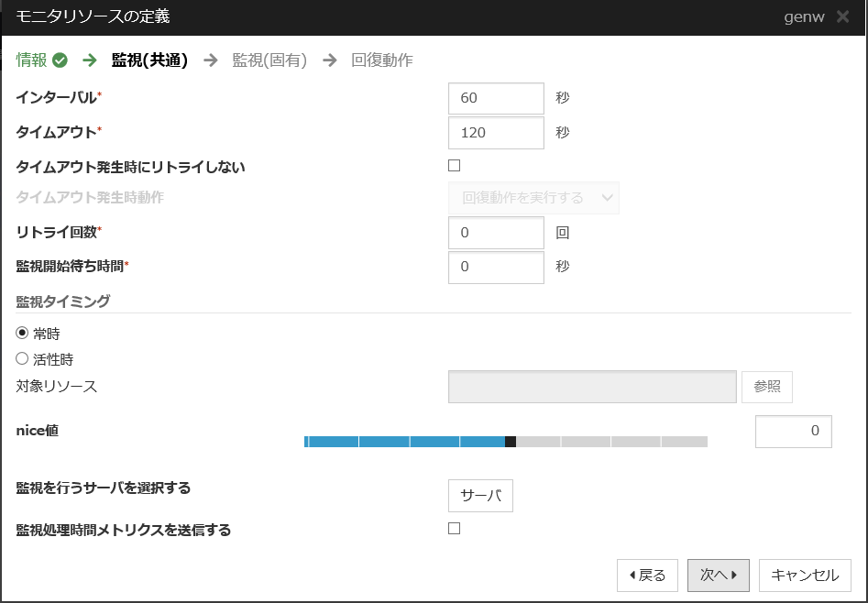Click the green arrow after 情報 step
The width and height of the screenshot is (868, 603).
pyautogui.click(x=90, y=60)
